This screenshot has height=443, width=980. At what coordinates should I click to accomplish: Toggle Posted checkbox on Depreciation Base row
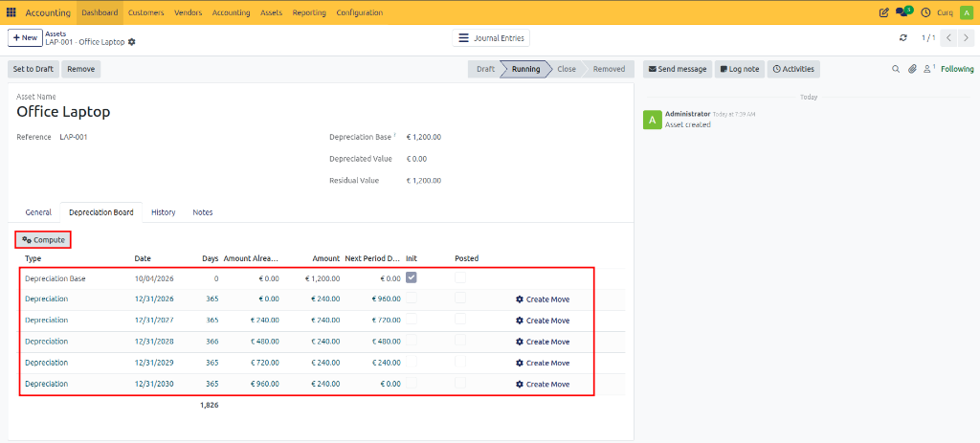tap(460, 277)
